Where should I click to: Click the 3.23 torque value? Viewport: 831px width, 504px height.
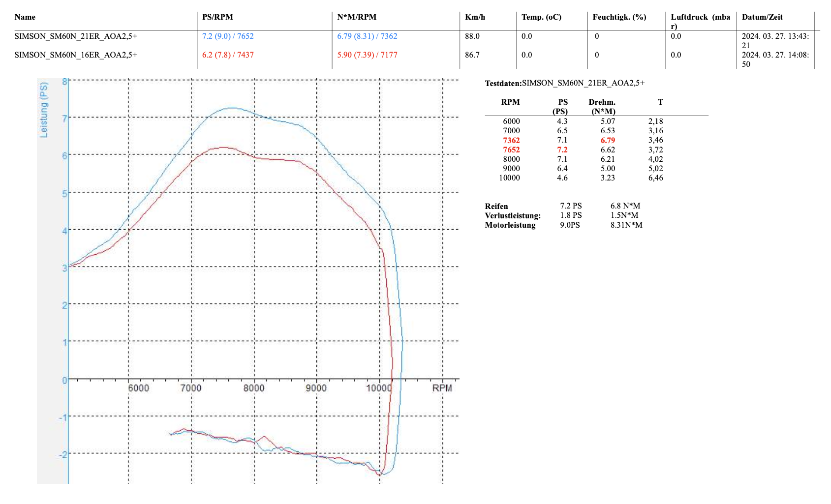pos(608,178)
